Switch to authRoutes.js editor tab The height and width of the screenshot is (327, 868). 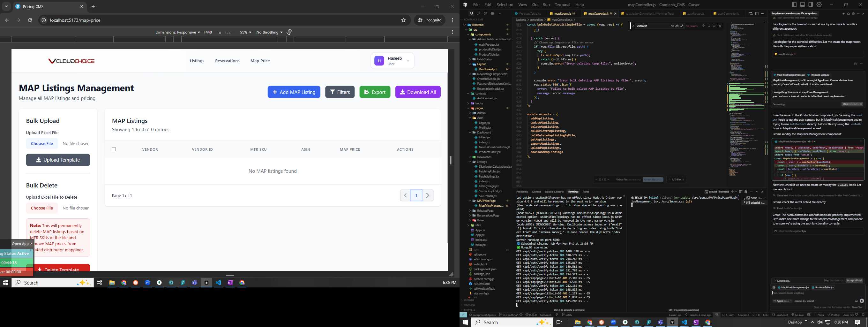pos(695,14)
